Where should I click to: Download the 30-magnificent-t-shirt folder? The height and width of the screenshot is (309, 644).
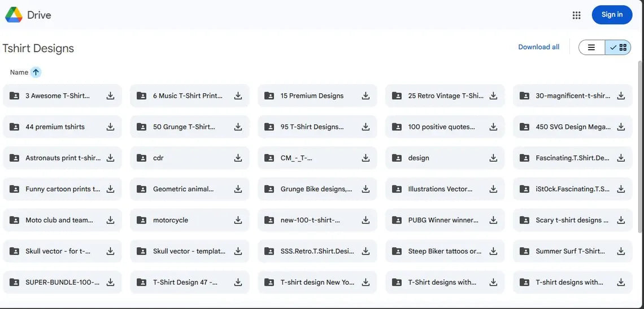click(x=621, y=95)
